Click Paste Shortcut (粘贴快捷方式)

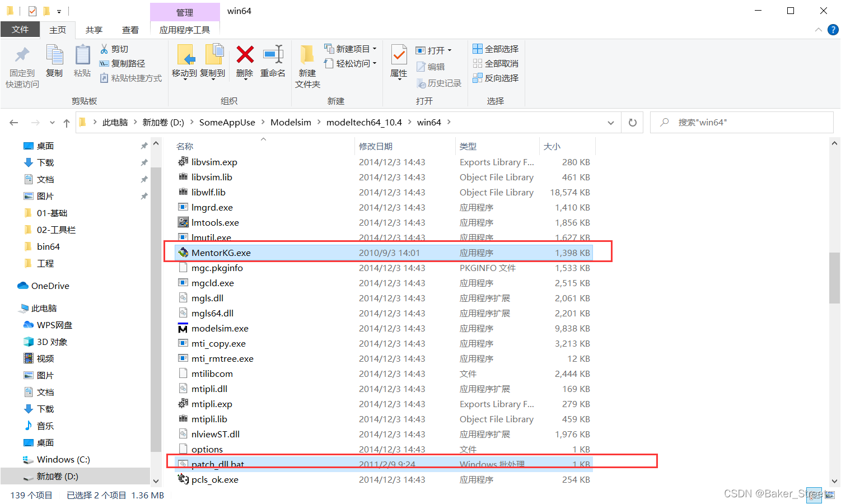pyautogui.click(x=131, y=78)
